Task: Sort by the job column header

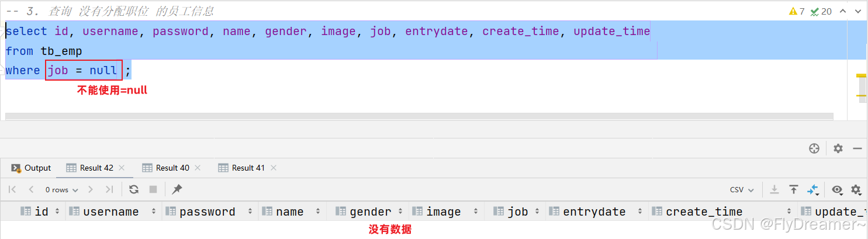Action: pyautogui.click(x=516, y=212)
